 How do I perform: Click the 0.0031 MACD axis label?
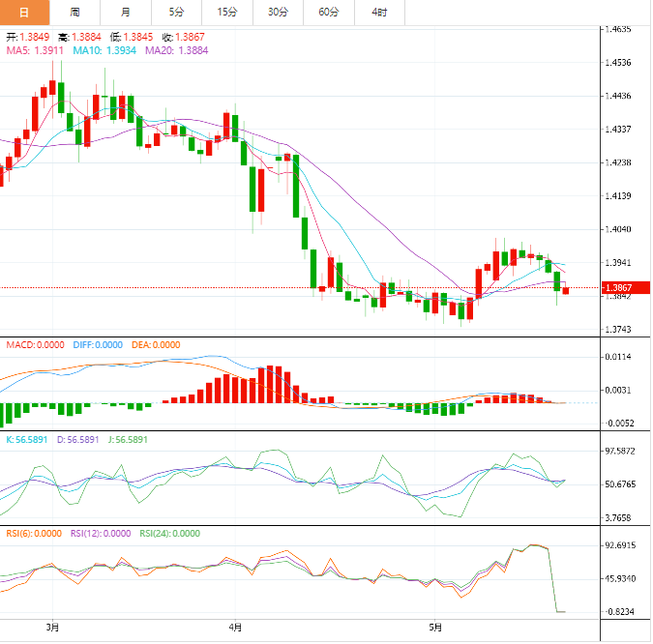coord(618,391)
